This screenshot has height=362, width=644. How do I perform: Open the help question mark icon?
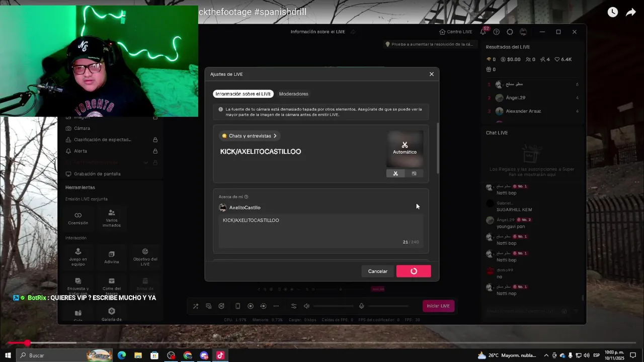click(497, 32)
